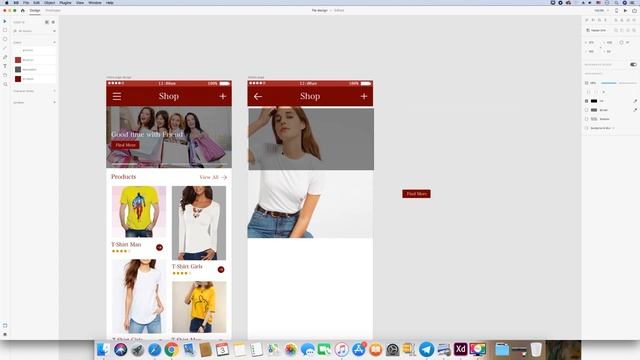640x360 pixels.
Task: Open the black Fill color swatch
Action: 594,101
